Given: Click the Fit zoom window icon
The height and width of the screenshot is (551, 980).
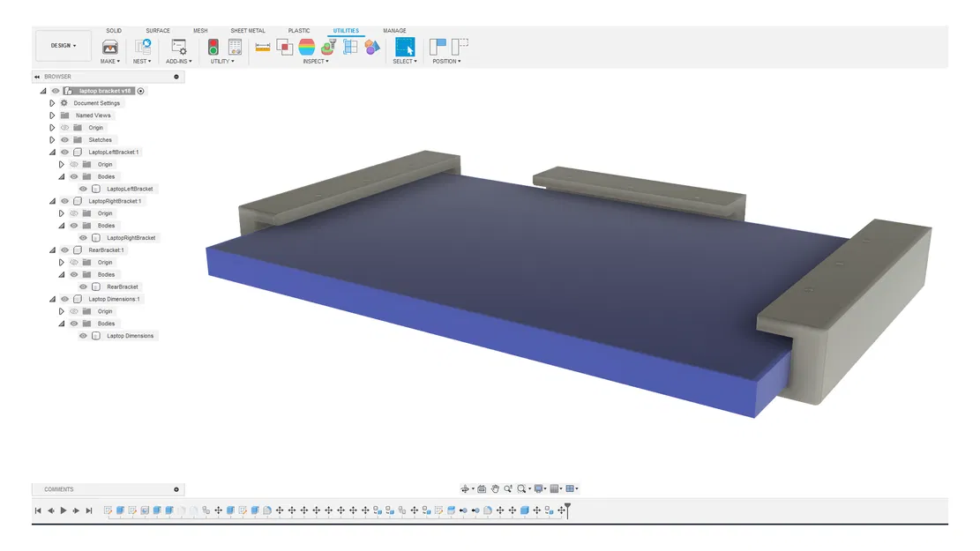Looking at the screenshot, I should coord(521,489).
